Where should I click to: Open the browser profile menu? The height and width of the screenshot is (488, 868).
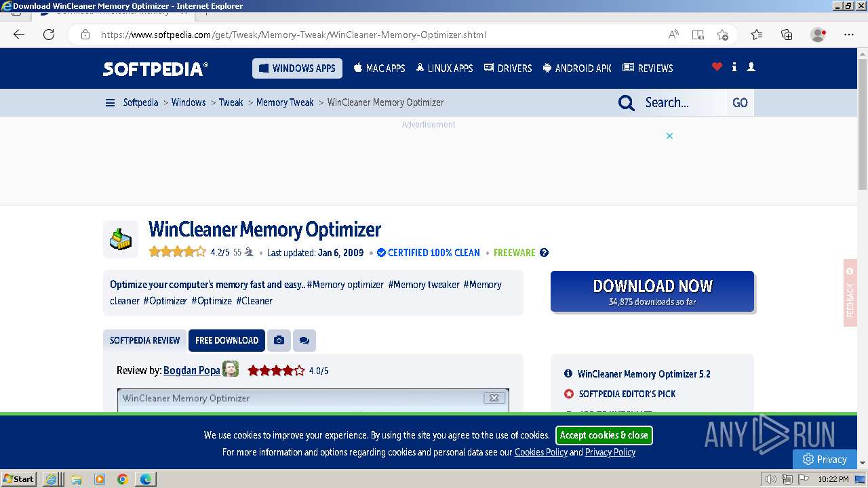(818, 35)
